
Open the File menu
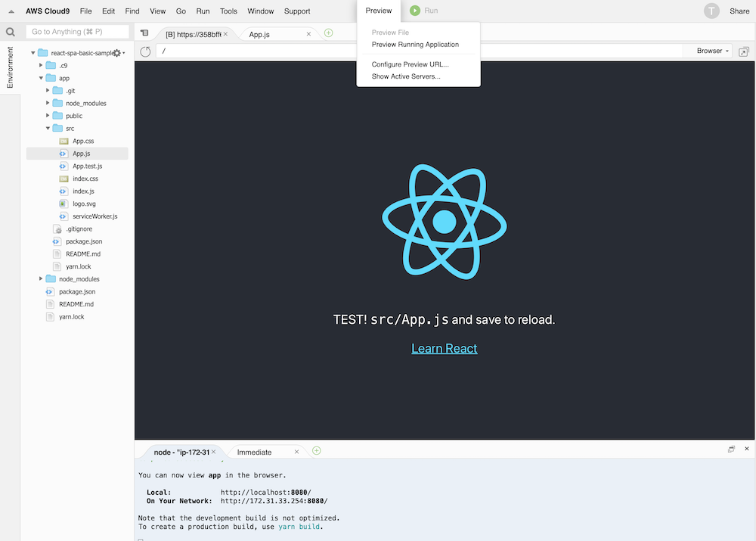point(86,11)
